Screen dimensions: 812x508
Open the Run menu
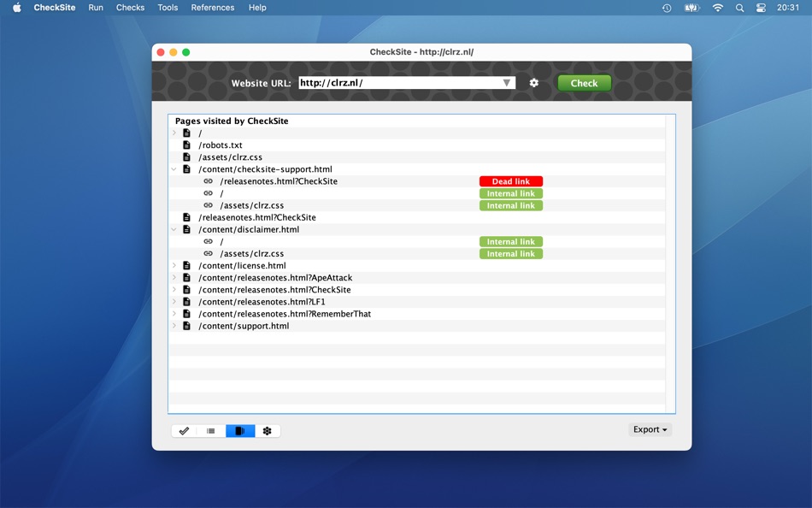tap(96, 8)
